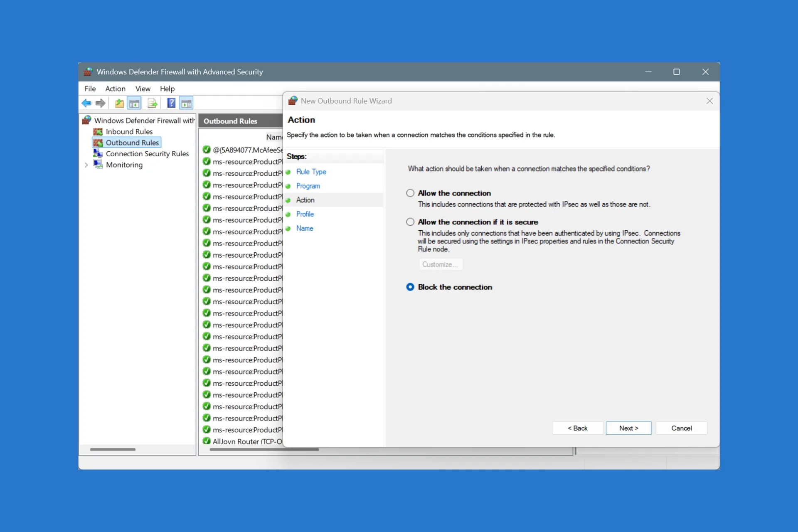Cancel the New Outbound Rule Wizard

681,428
